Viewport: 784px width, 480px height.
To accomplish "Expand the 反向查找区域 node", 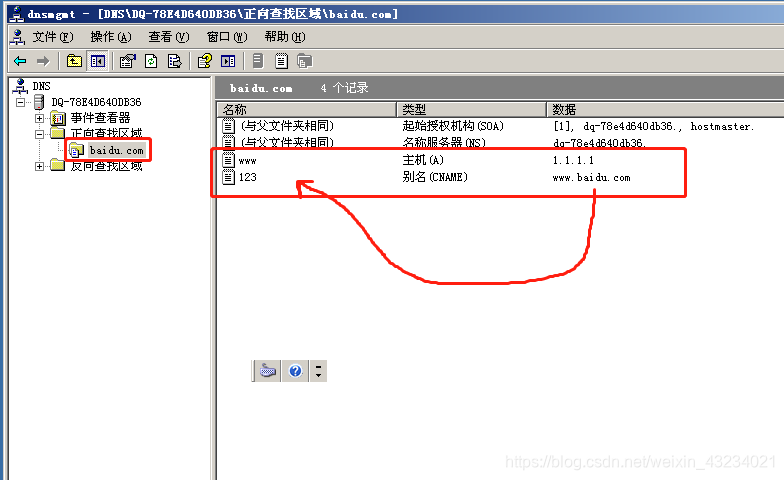I will pos(39,166).
